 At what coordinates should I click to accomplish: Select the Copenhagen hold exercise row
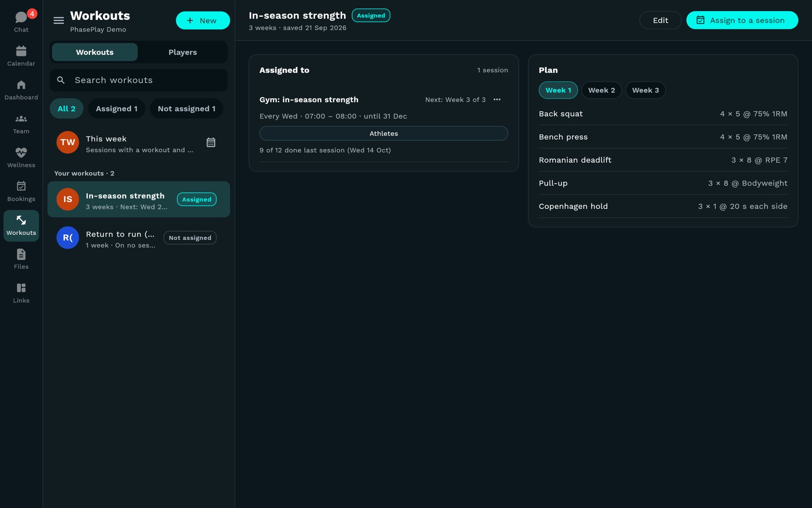click(663, 206)
